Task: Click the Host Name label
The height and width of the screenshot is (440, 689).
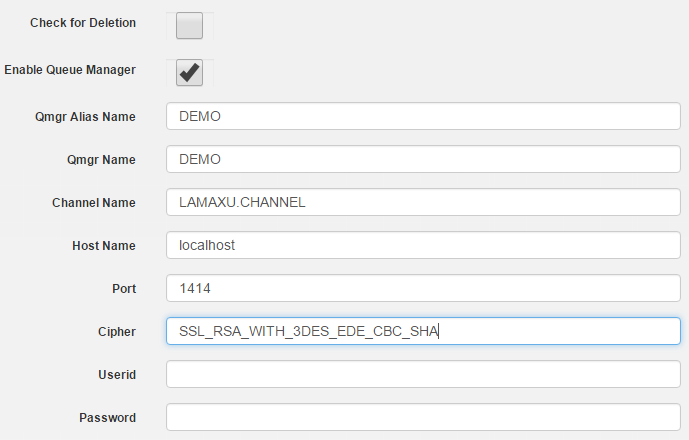Action: pos(104,246)
